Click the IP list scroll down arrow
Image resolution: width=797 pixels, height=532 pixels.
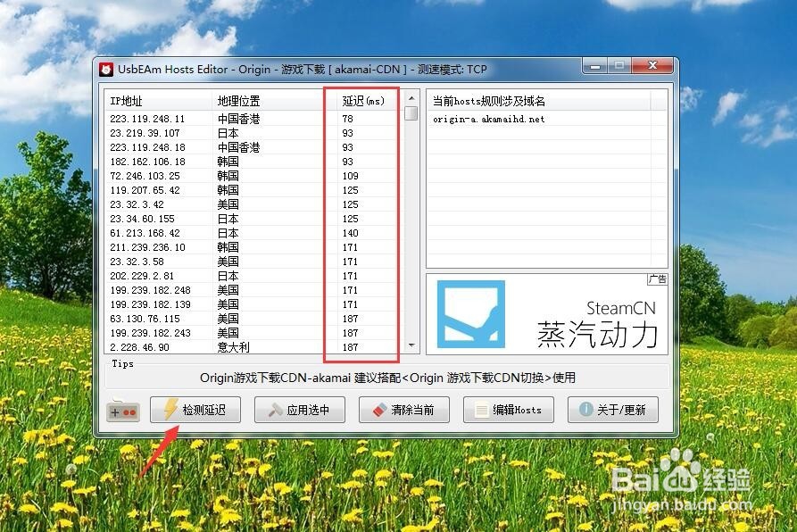[x=411, y=345]
